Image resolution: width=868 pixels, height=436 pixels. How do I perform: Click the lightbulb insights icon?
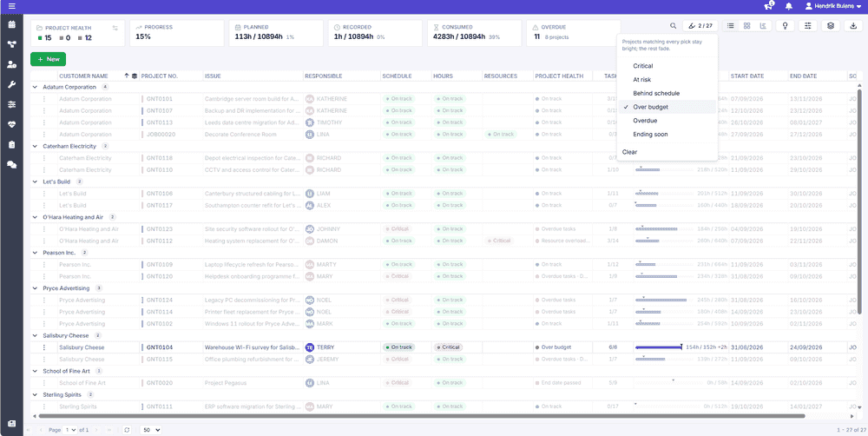[785, 25]
